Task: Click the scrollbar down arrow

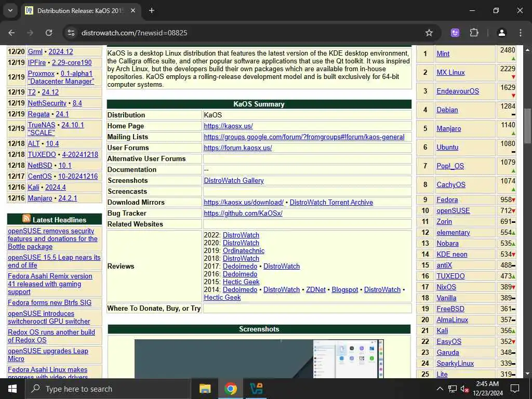Action: point(527,374)
